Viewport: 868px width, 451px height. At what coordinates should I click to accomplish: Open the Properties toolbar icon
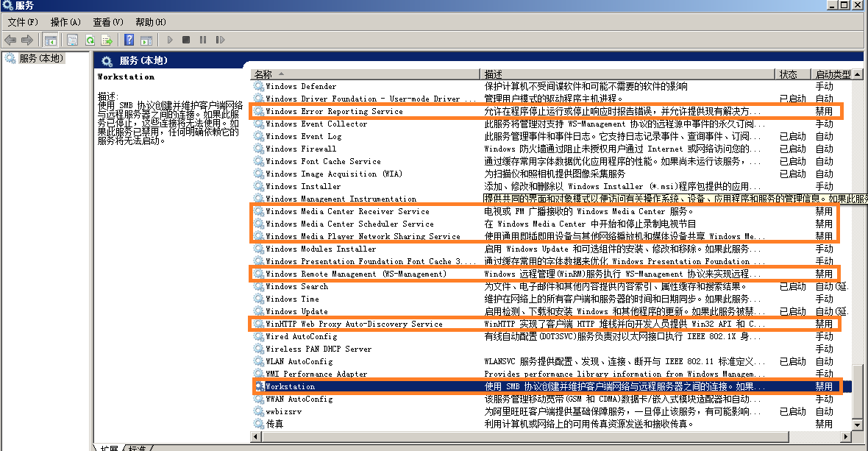tap(73, 40)
